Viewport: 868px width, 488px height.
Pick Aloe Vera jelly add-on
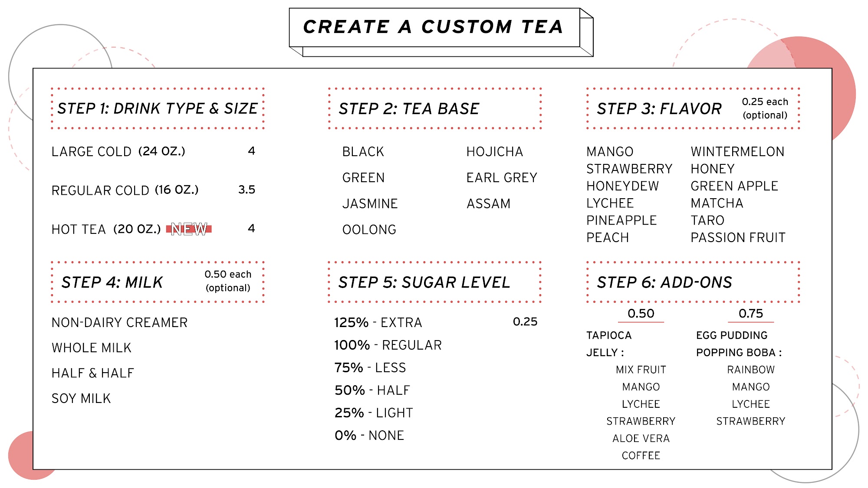(x=641, y=439)
